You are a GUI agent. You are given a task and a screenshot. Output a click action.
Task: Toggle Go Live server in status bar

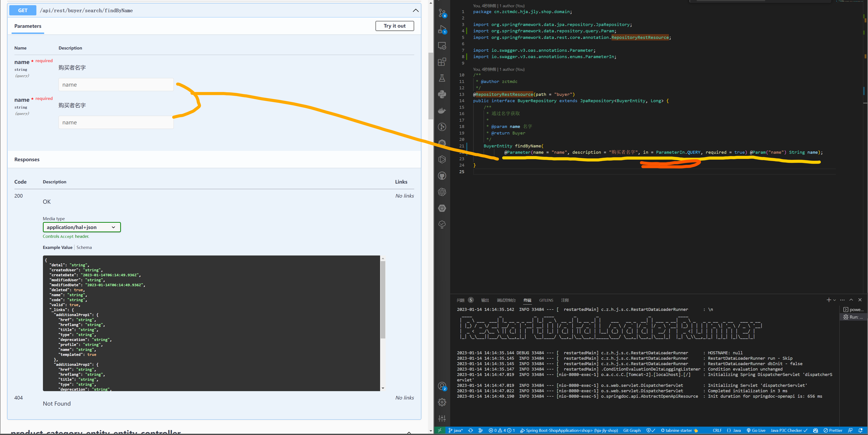(756, 430)
